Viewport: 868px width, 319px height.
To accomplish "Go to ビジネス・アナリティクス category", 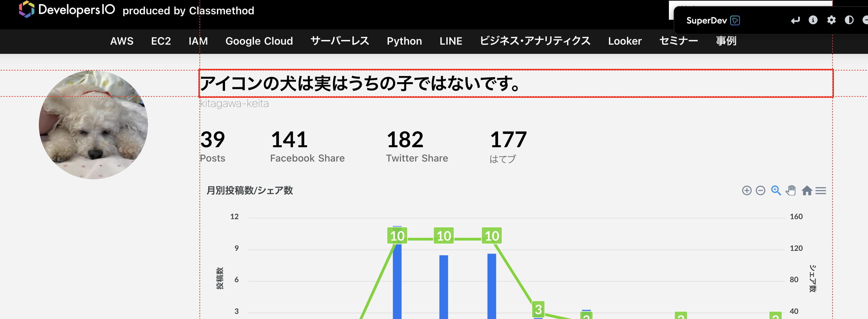I will coord(535,41).
